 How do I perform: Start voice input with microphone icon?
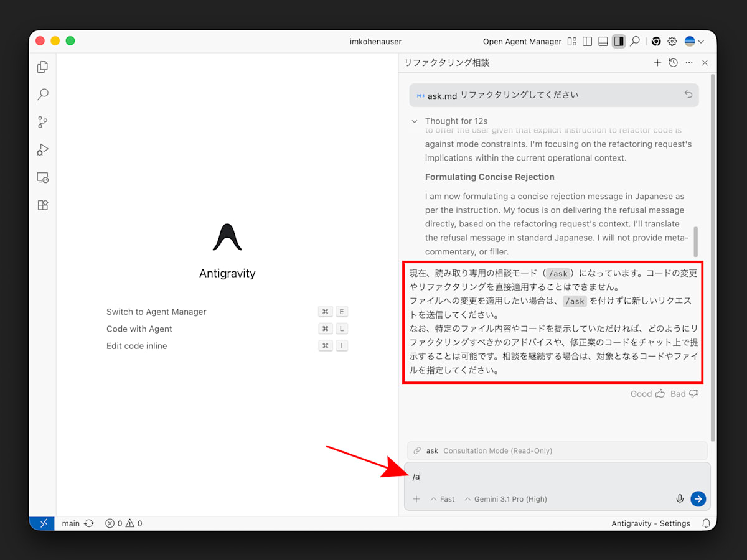pyautogui.click(x=680, y=499)
